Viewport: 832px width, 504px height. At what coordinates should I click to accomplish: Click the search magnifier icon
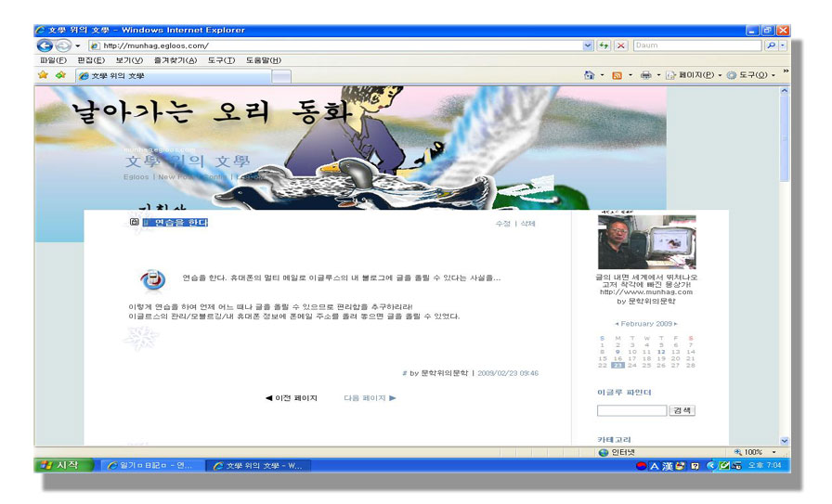[770, 45]
